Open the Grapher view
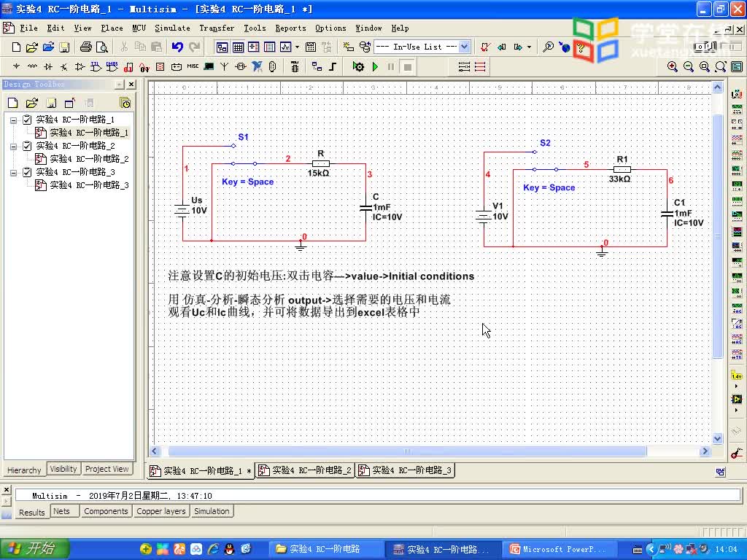 coord(285,47)
